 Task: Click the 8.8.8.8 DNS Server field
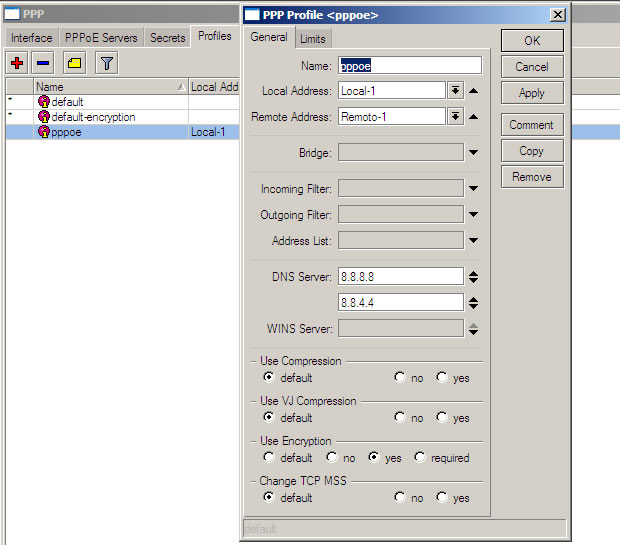point(401,276)
